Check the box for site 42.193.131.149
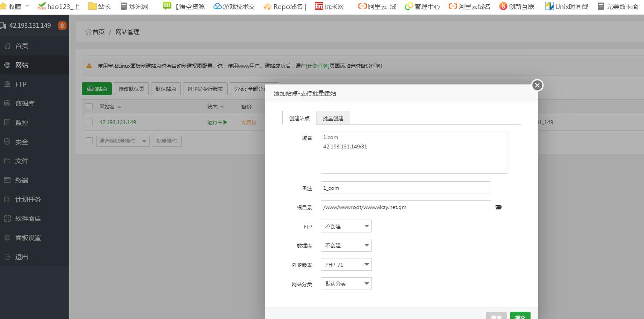Image resolution: width=644 pixels, height=319 pixels. (89, 122)
